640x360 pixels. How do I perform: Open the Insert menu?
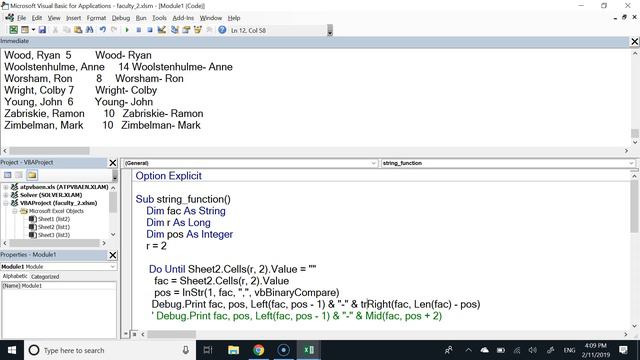coord(73,18)
